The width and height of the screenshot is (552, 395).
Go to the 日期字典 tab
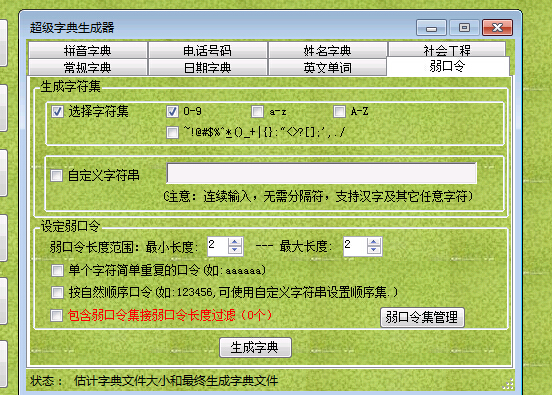coord(208,67)
